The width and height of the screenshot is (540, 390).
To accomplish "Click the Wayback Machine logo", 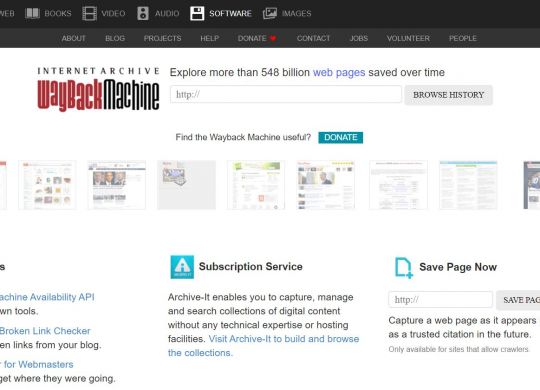I will click(98, 89).
